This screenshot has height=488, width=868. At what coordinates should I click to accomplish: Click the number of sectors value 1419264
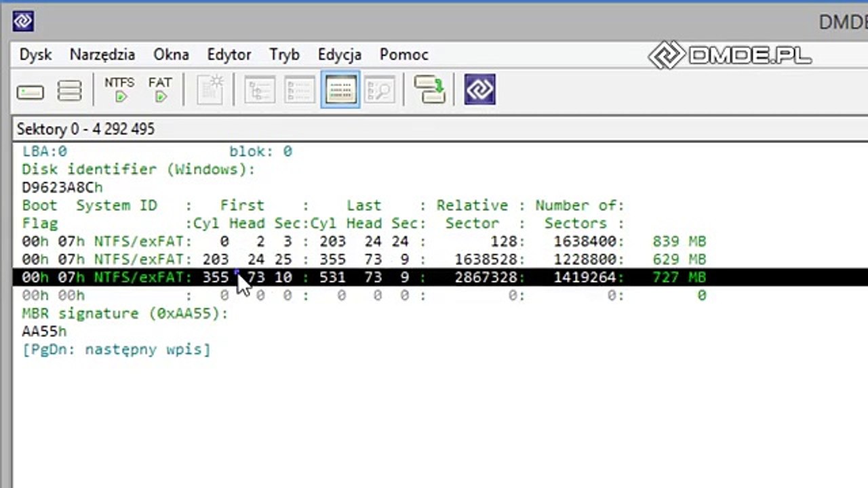tap(585, 277)
